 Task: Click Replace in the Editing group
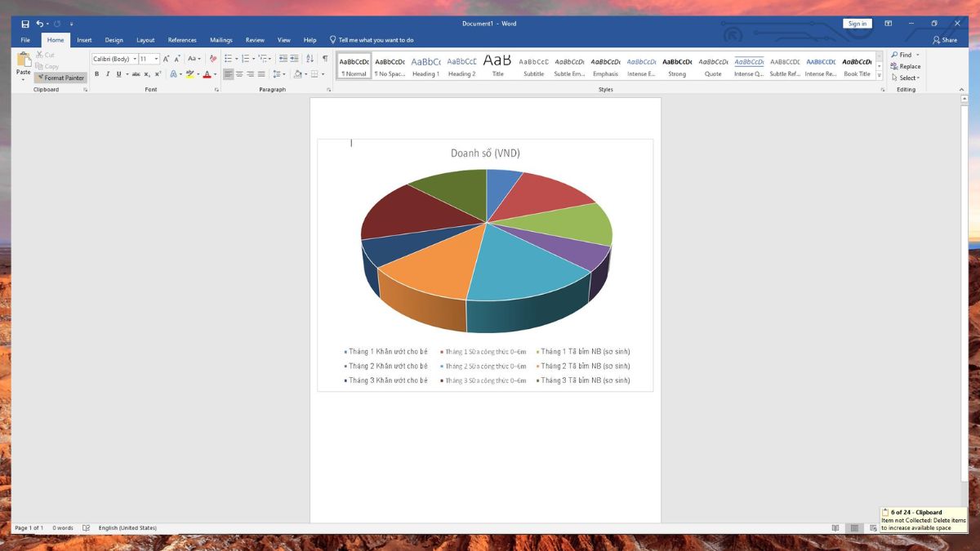click(x=906, y=66)
